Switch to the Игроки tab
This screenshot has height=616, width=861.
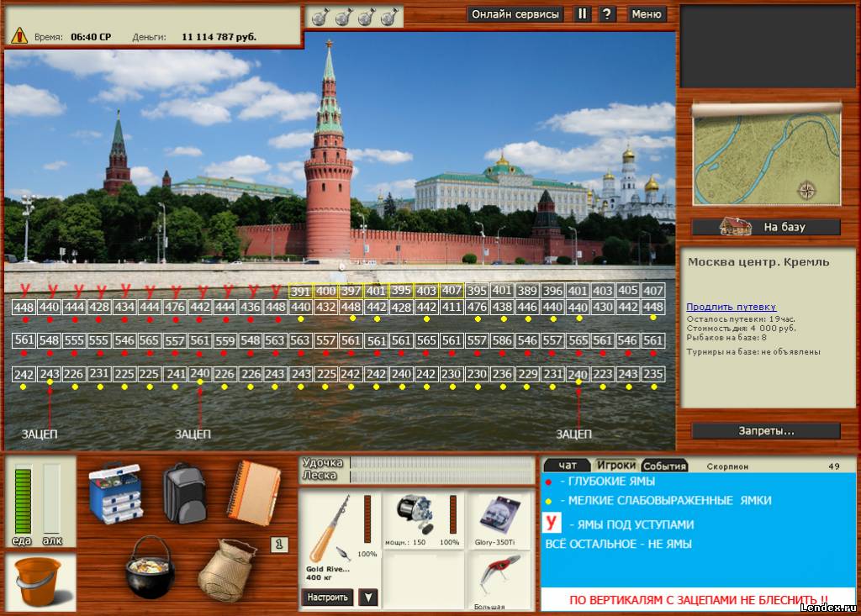click(616, 466)
